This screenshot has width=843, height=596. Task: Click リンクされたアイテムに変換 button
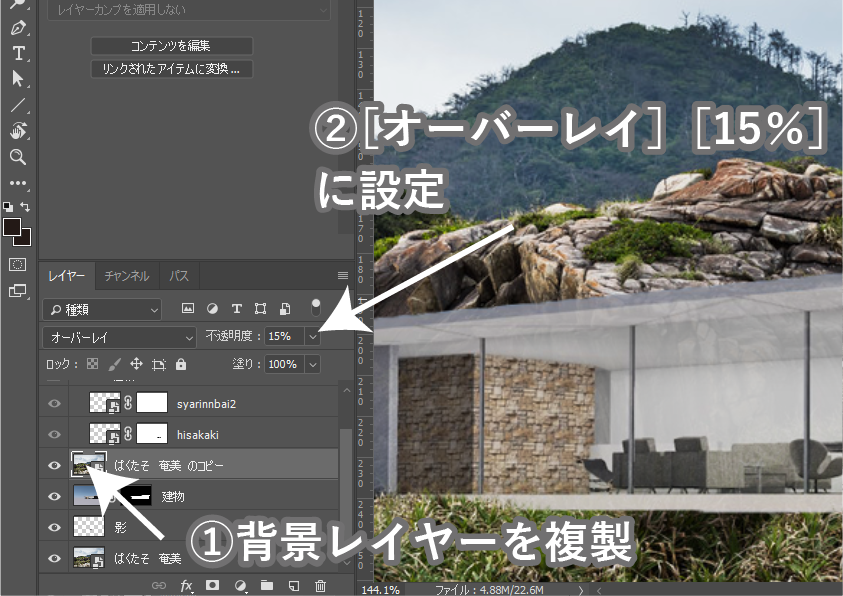click(172, 69)
